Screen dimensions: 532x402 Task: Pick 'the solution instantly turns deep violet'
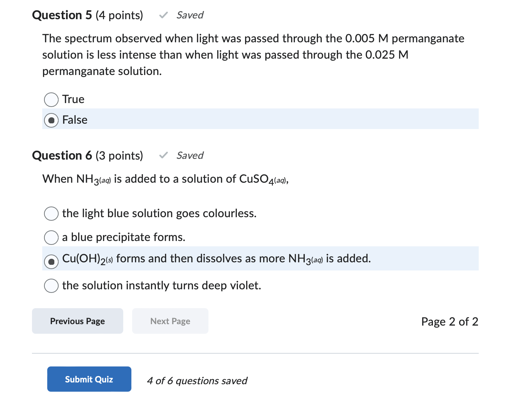pos(51,286)
